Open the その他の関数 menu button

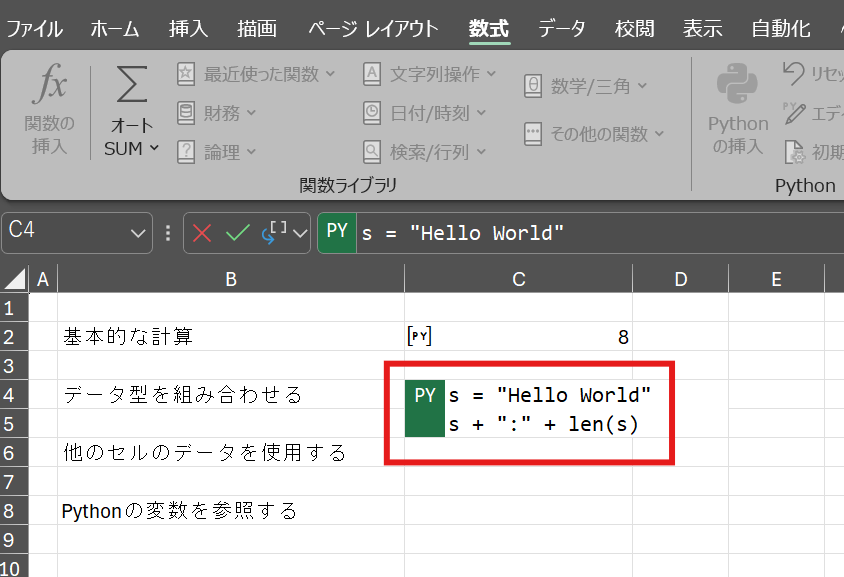[594, 133]
